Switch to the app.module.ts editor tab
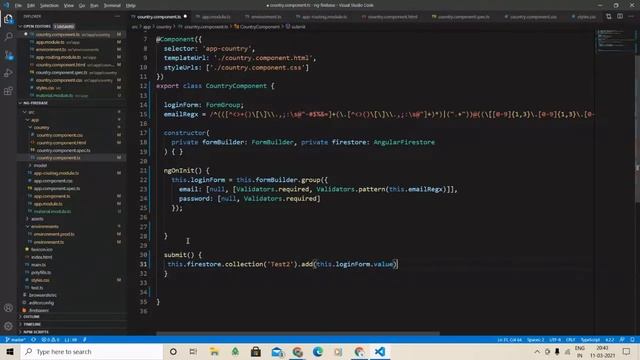Viewport: 640px width, 360px height. [216, 17]
